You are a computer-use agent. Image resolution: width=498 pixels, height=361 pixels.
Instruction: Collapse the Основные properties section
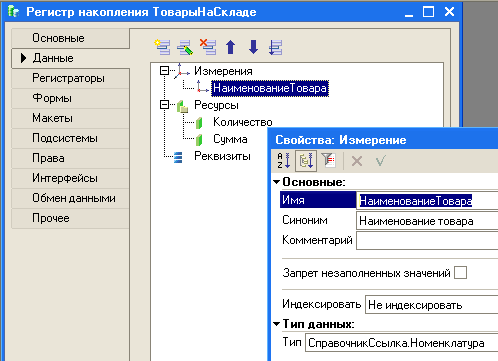277,182
